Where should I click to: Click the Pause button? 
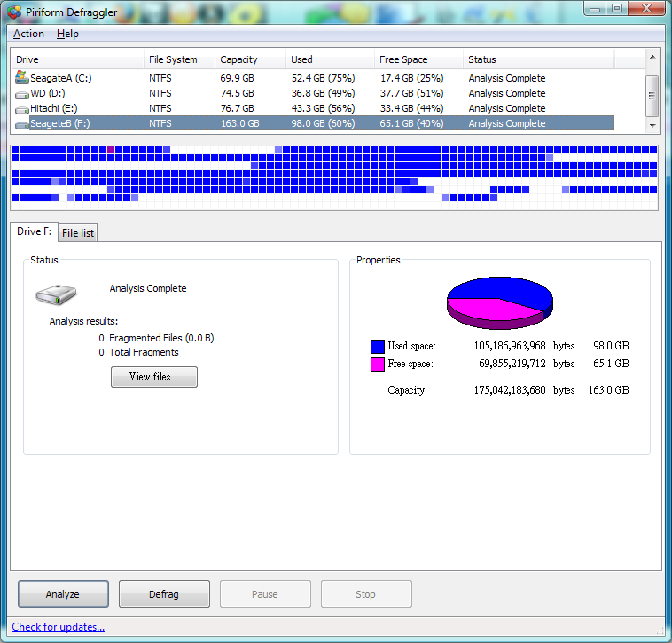pyautogui.click(x=265, y=594)
